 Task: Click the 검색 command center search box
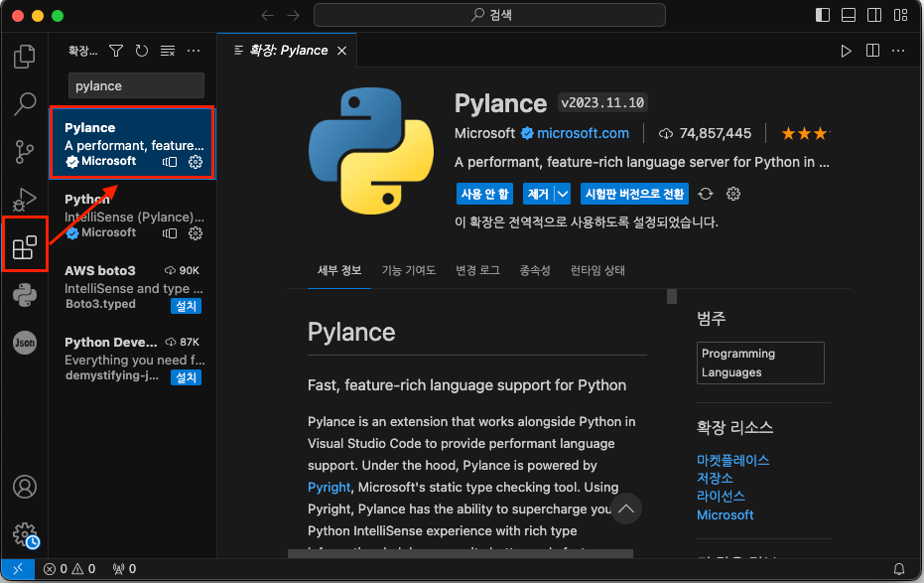[x=489, y=15]
